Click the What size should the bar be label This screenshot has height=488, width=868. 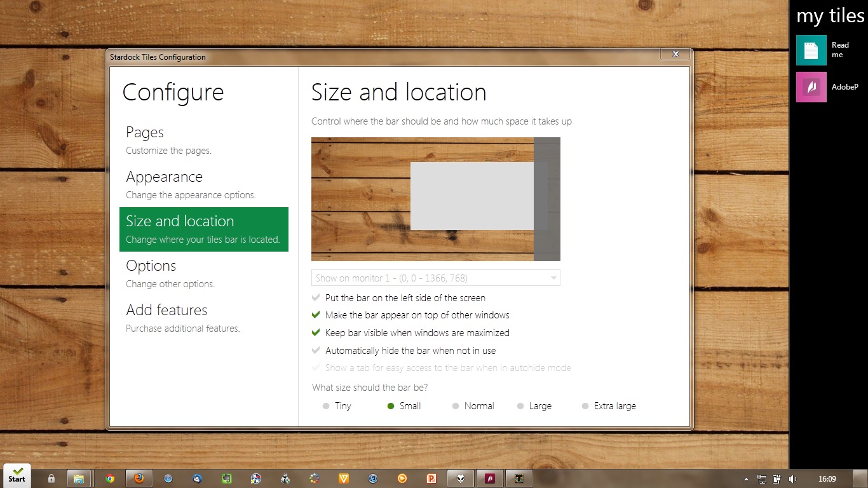tap(370, 388)
